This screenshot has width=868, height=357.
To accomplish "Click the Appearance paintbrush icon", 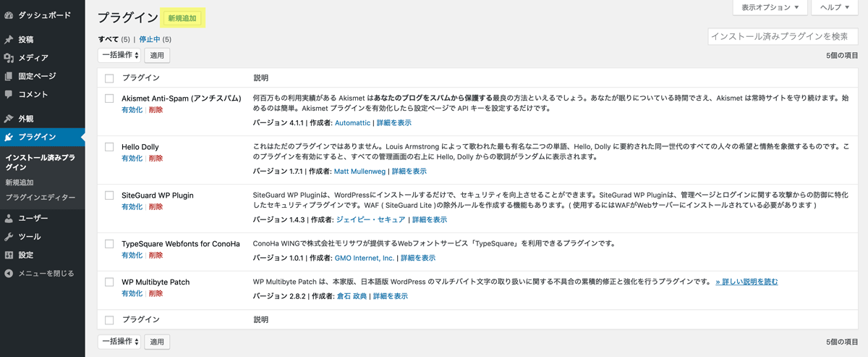I will [9, 119].
